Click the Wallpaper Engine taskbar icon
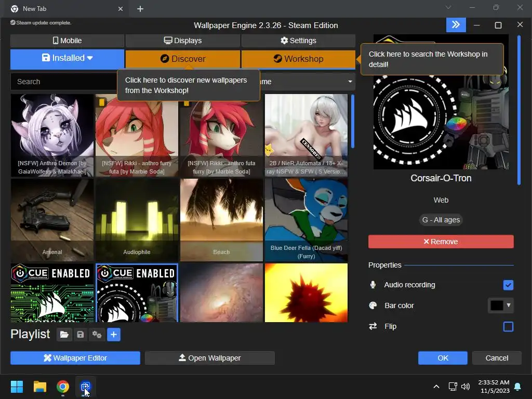 (85, 387)
